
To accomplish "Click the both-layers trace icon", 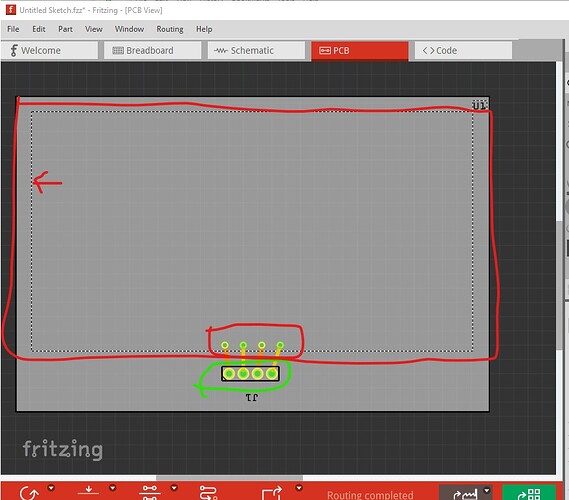I will (x=150, y=493).
